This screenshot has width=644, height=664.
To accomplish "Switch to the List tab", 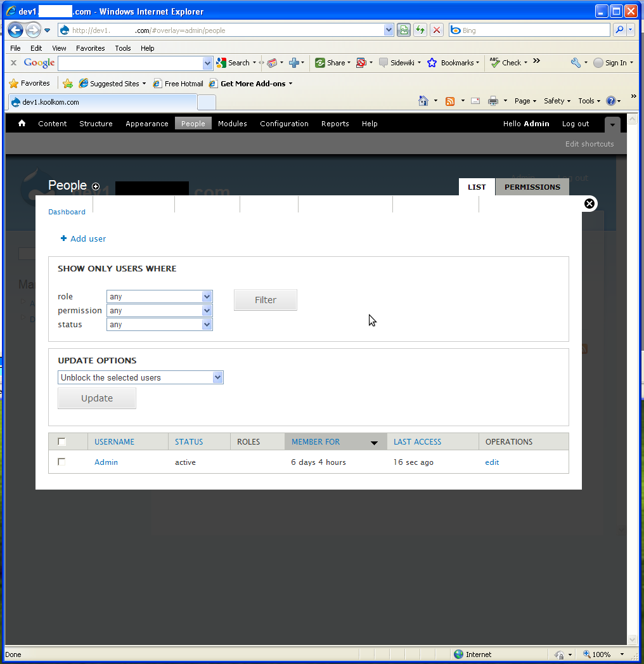I will point(477,186).
